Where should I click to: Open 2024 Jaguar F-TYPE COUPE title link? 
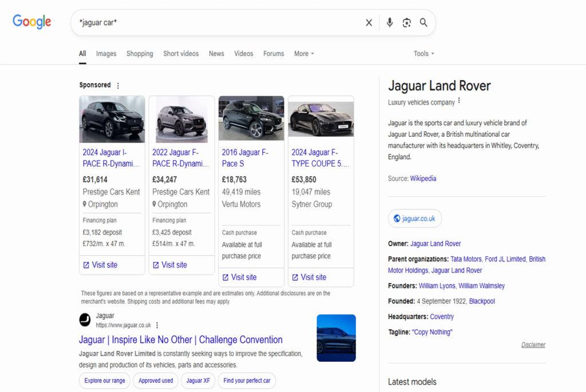click(x=320, y=158)
